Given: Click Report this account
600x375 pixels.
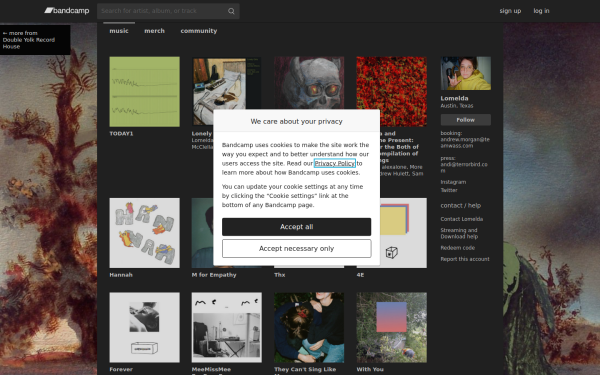Looking at the screenshot, I should click(465, 259).
